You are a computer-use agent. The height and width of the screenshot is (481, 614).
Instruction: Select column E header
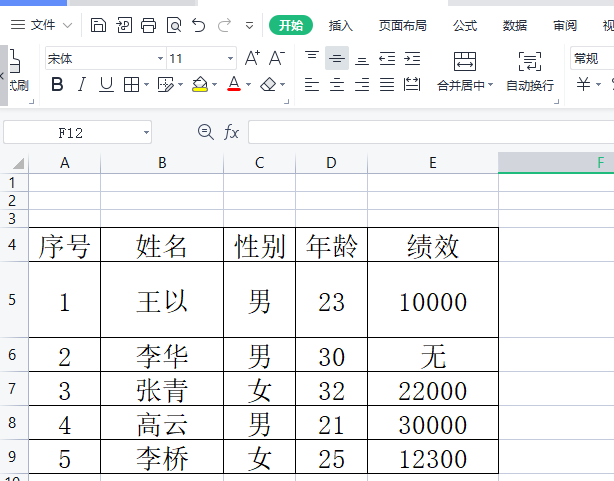coord(433,163)
